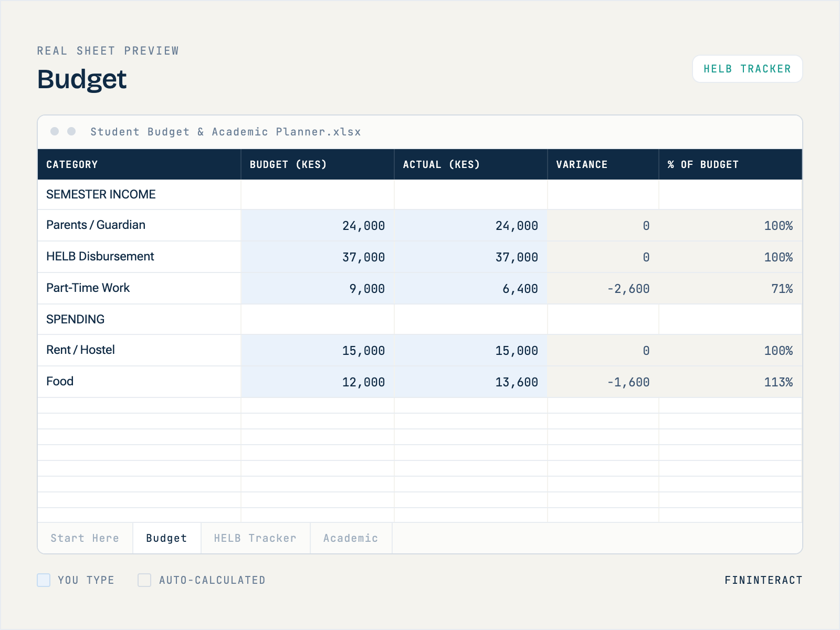840x630 pixels.
Task: Click the HELB TRACKER badge at top right
Action: (x=747, y=69)
